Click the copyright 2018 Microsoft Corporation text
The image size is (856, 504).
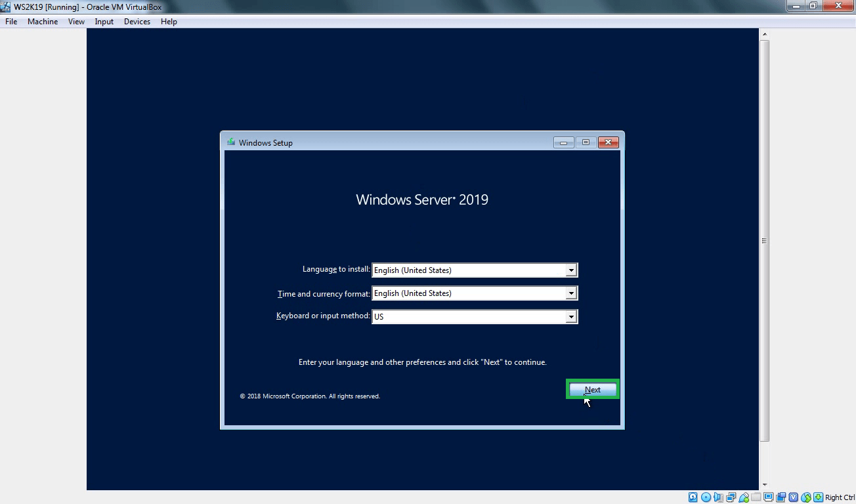(x=310, y=396)
